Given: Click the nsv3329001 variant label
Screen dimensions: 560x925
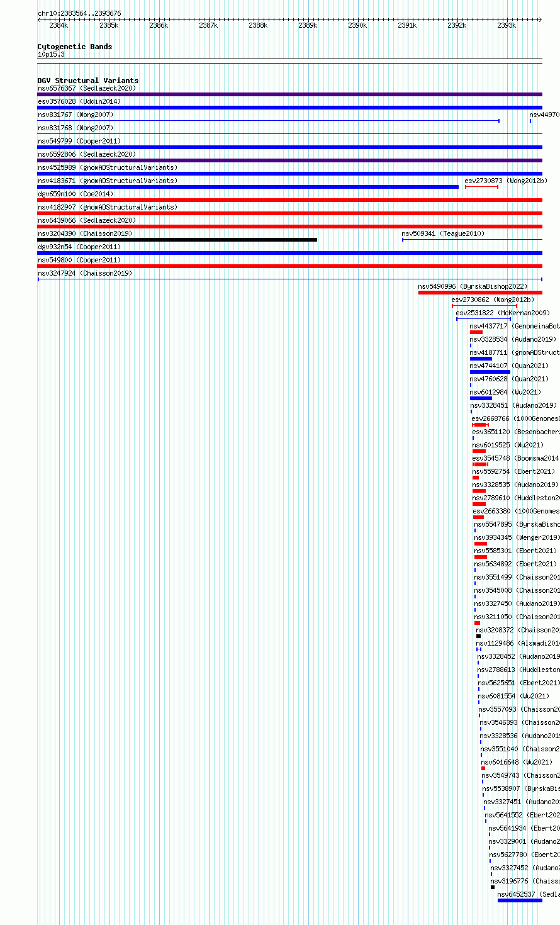Looking at the screenshot, I should coord(524,841).
